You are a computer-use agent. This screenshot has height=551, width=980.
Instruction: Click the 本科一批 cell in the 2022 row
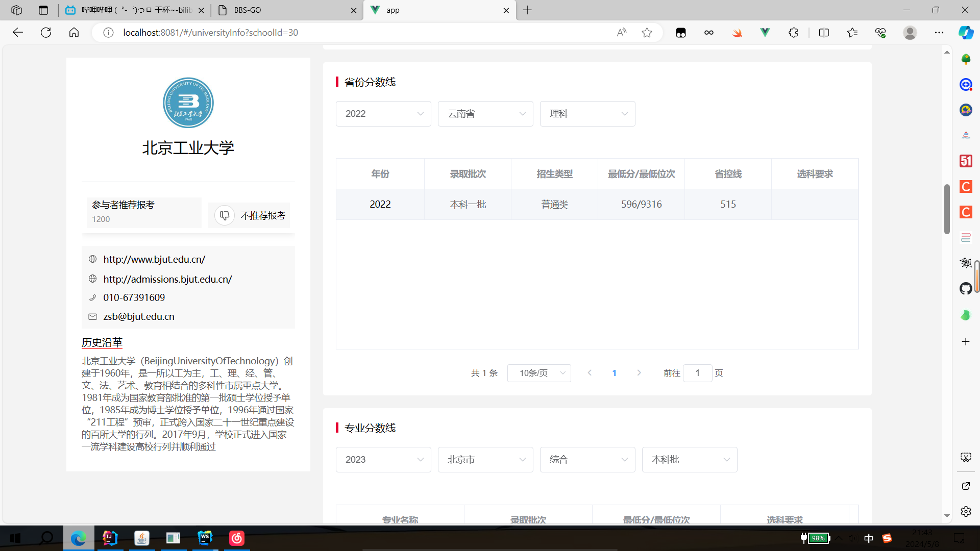tap(468, 204)
